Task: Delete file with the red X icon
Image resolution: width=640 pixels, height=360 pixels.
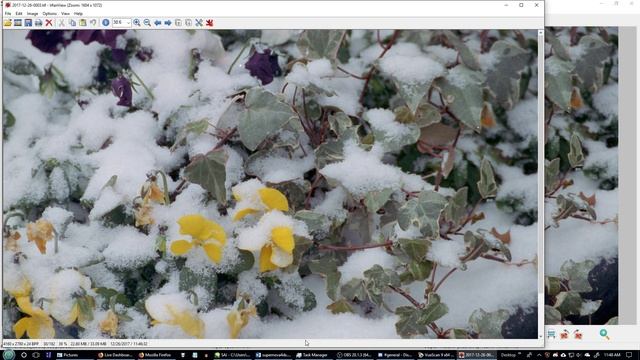Action: point(49,23)
